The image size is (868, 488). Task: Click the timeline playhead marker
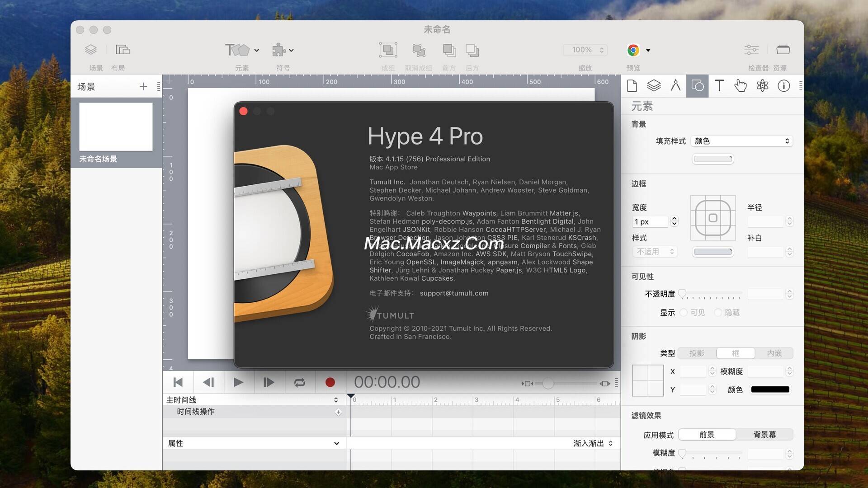click(351, 396)
